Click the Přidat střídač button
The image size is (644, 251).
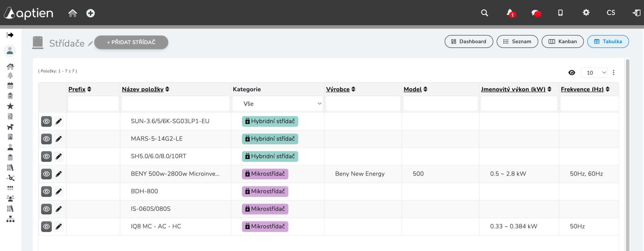tap(131, 42)
